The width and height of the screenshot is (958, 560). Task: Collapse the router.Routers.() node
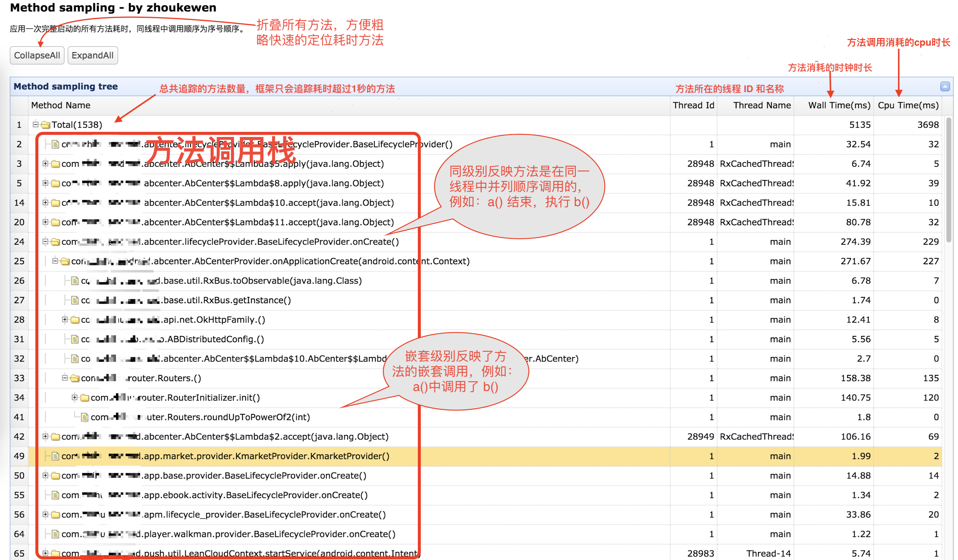click(65, 378)
